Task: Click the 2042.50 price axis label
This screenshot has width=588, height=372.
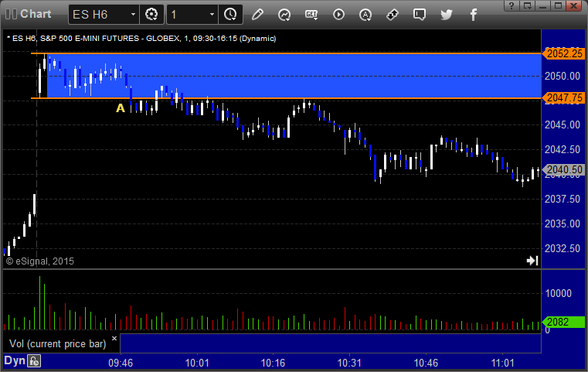Action: (x=563, y=149)
